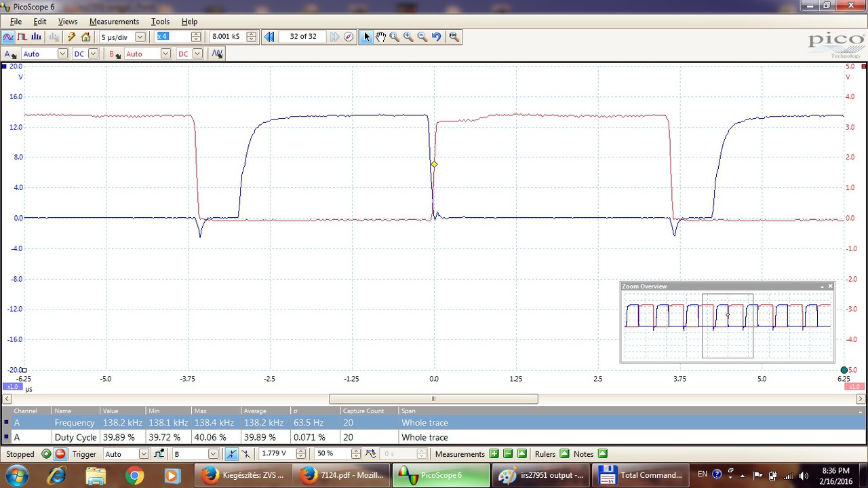Viewport: 868px width, 488px height.
Task: Open Channel A range Auto dropdown
Action: tap(62, 54)
